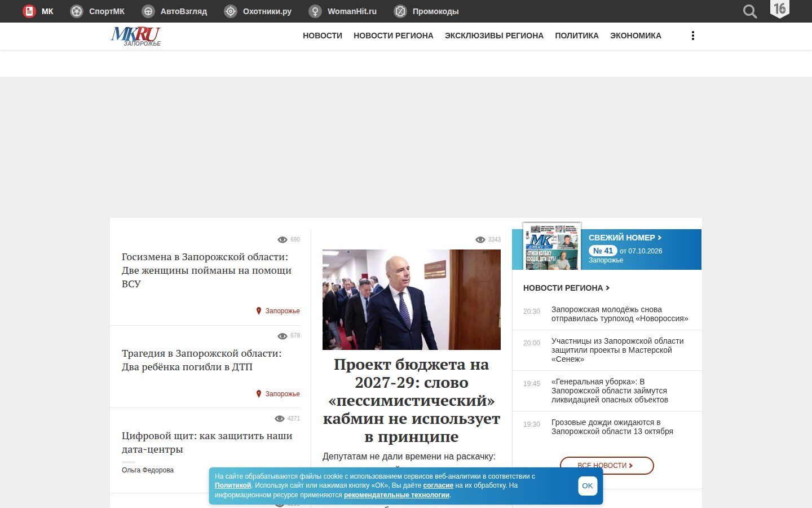Click the СпортМК text link
Screen dimensions: 812x508
(x=107, y=11)
